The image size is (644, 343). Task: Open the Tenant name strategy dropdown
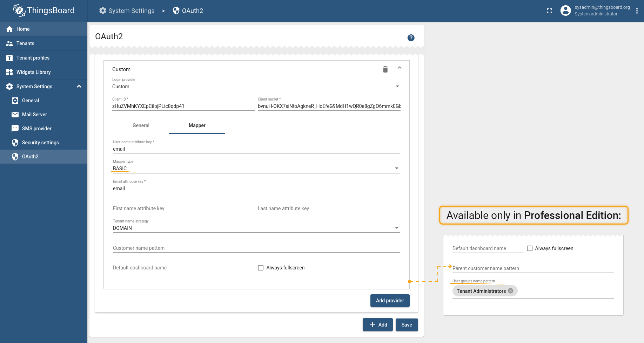click(256, 228)
